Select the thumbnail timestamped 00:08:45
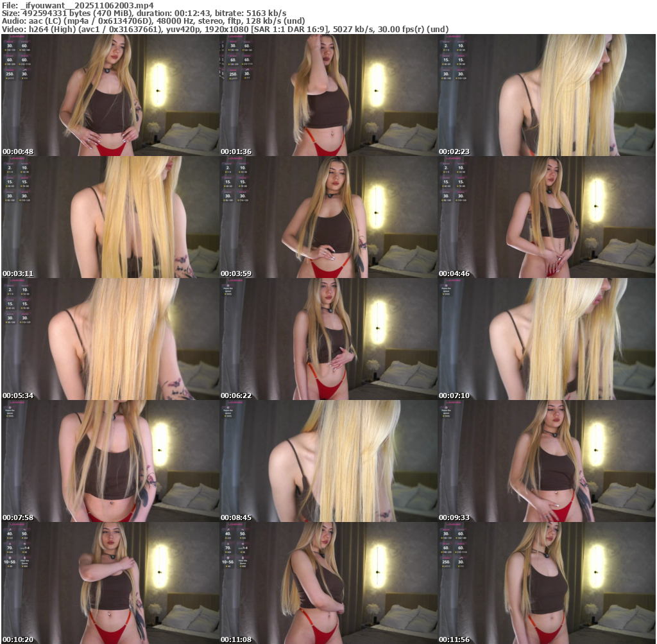Image resolution: width=657 pixels, height=644 pixels. [x=328, y=461]
